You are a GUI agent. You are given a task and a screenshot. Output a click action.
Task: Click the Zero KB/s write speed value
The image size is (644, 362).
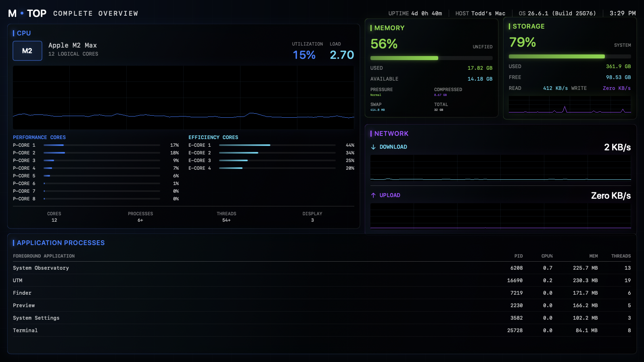click(x=617, y=88)
